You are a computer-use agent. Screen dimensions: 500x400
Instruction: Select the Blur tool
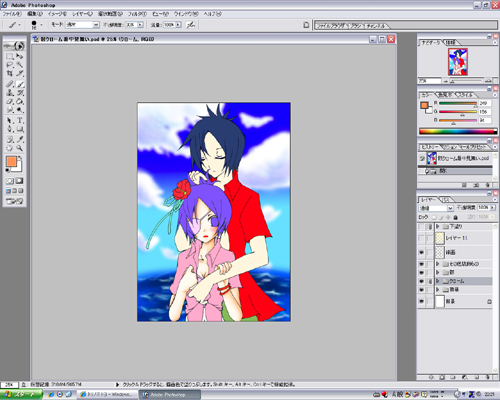click(10, 110)
